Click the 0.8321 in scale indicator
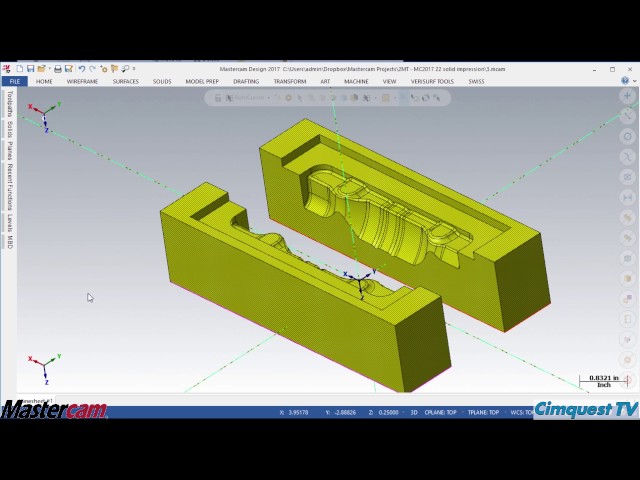Image resolution: width=640 pixels, height=480 pixels. click(x=604, y=381)
